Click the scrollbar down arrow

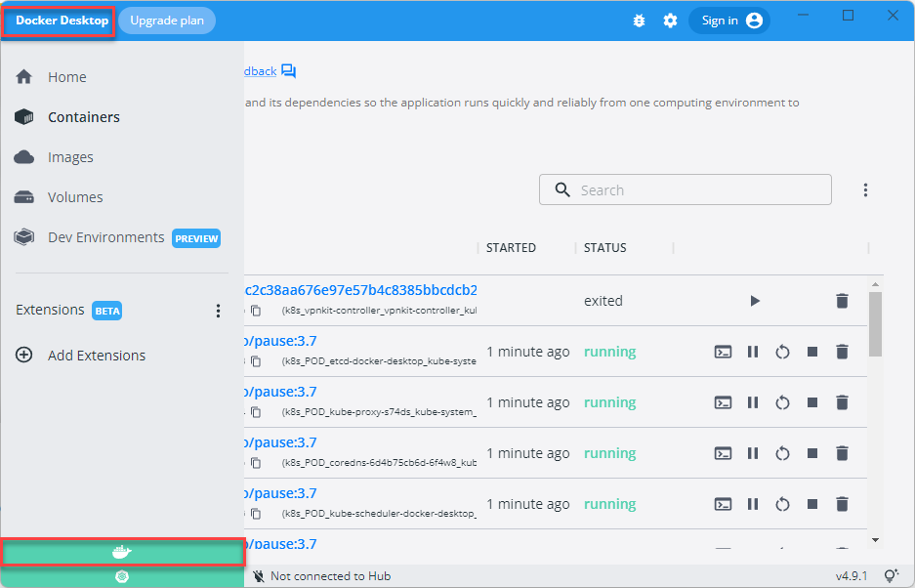click(x=875, y=540)
